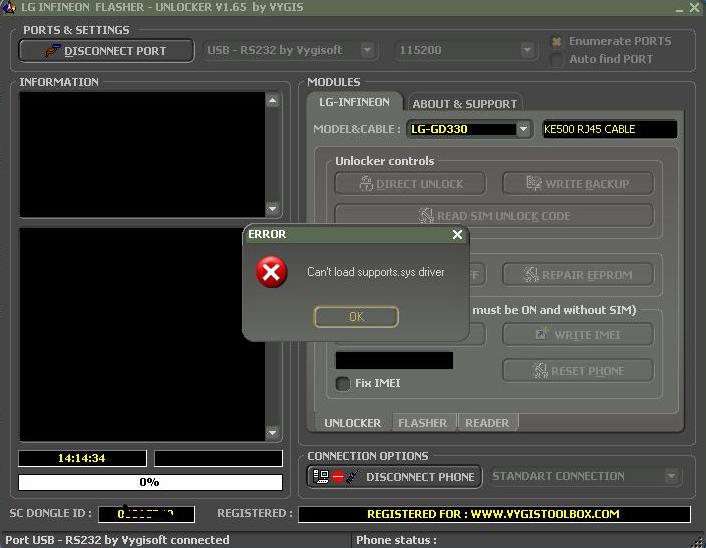Click the DISCONNECT PHONE button
706x548 pixels.
394,477
